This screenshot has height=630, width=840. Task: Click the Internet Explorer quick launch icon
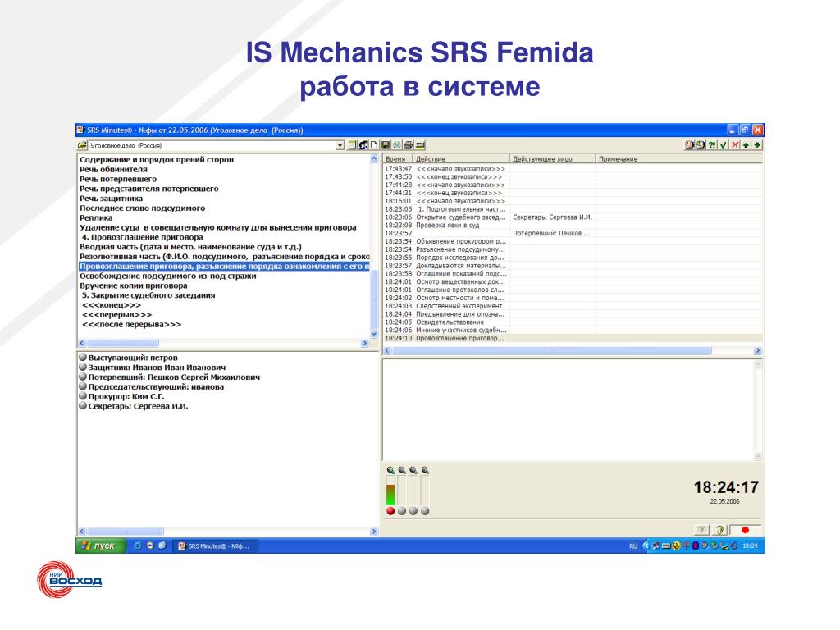pos(138,546)
